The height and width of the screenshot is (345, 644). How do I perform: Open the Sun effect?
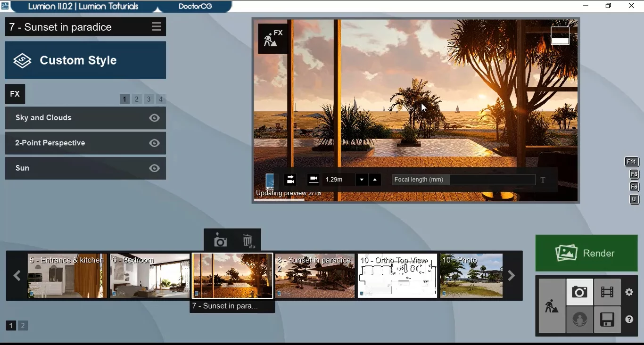(85, 168)
